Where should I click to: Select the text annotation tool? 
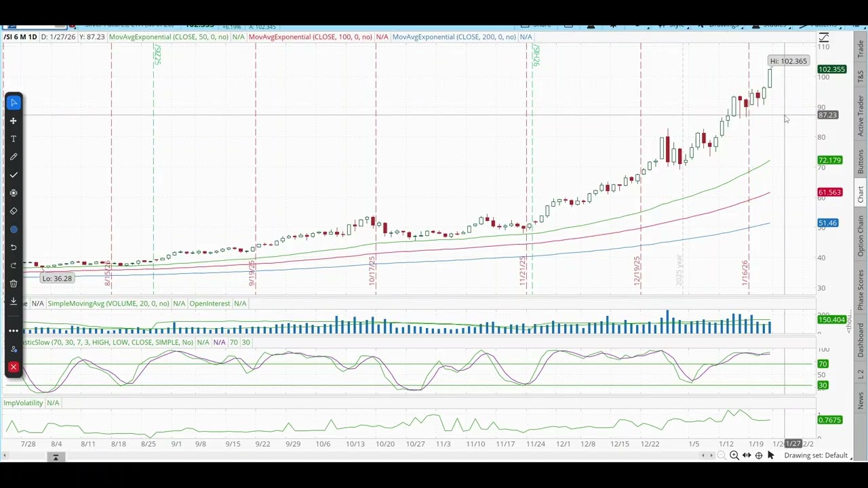coord(14,139)
